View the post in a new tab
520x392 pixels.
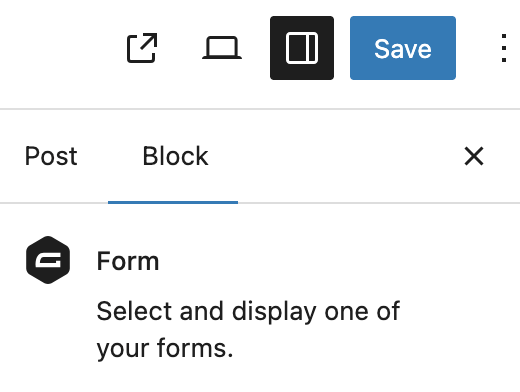142,48
